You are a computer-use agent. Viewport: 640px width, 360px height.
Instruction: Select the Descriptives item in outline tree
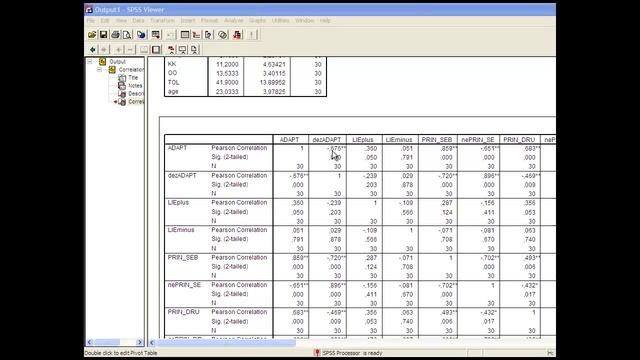coord(136,93)
